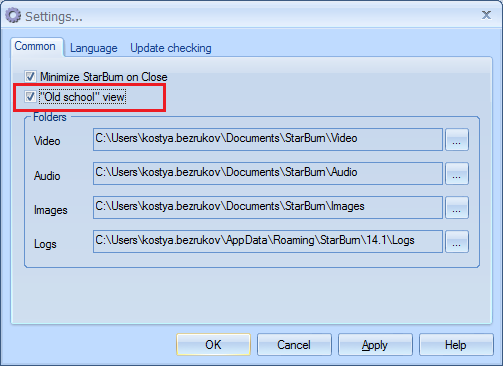Toggle Minimize StarBurn on Close checkbox
The height and width of the screenshot is (366, 503).
[30, 77]
